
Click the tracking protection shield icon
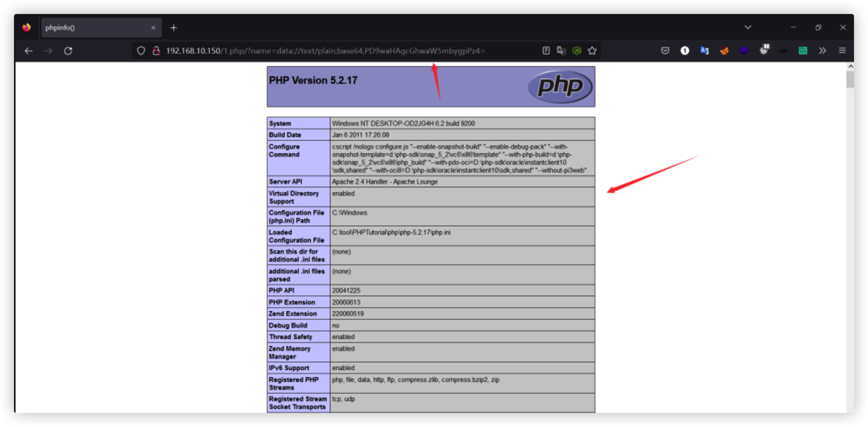point(141,51)
